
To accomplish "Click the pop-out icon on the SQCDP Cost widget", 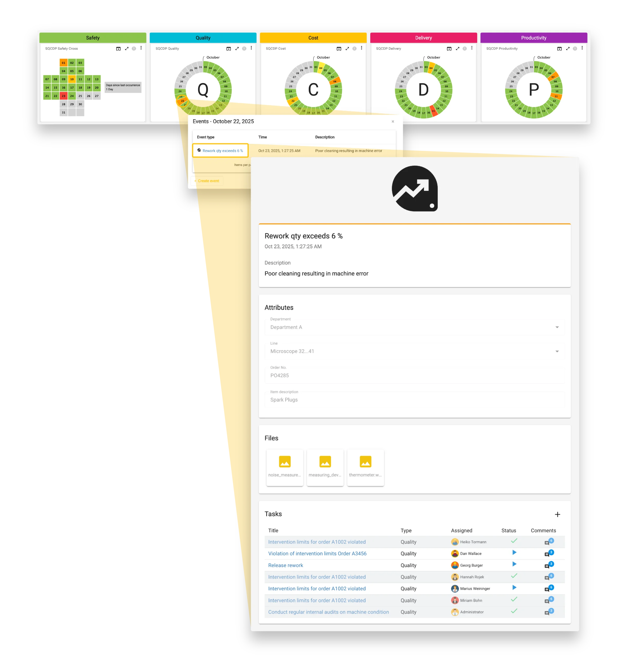I will [339, 49].
